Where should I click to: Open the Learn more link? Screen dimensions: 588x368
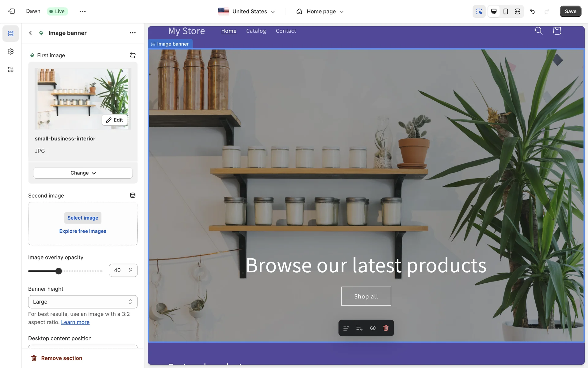coord(75,322)
